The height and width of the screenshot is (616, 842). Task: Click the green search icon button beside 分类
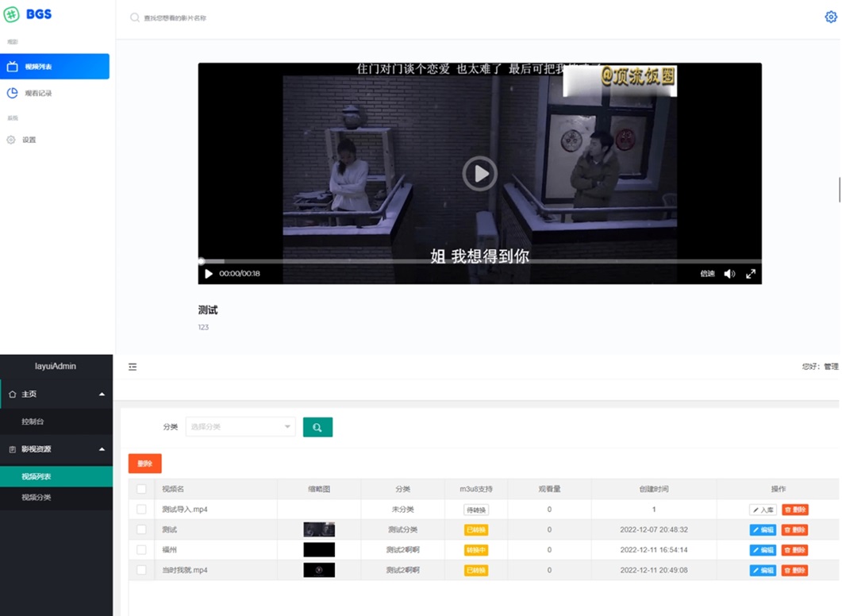pos(317,427)
